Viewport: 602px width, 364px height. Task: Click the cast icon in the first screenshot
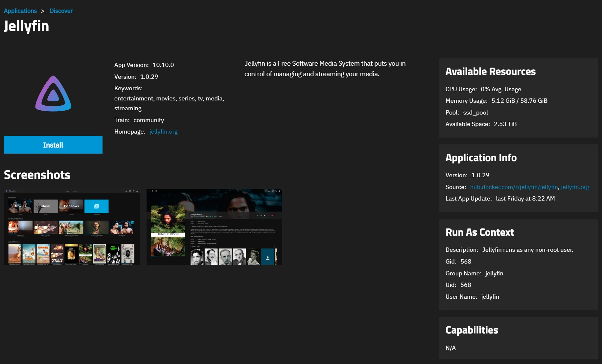(x=130, y=191)
